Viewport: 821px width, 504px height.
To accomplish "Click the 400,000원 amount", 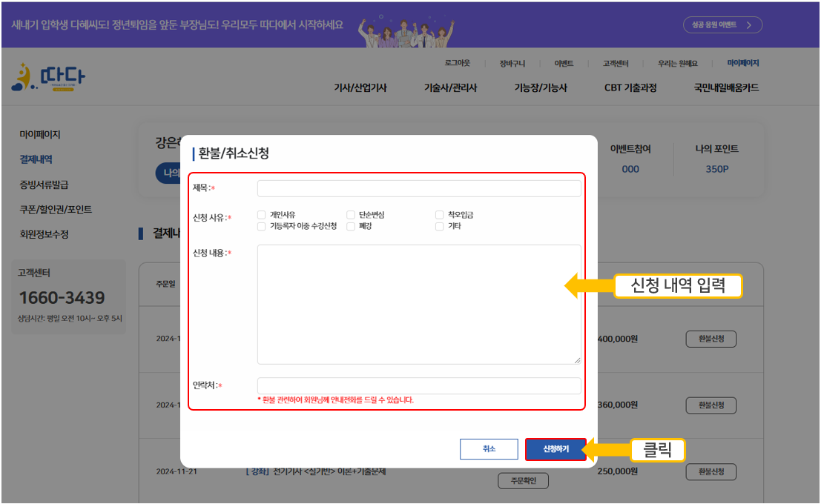I will [618, 339].
